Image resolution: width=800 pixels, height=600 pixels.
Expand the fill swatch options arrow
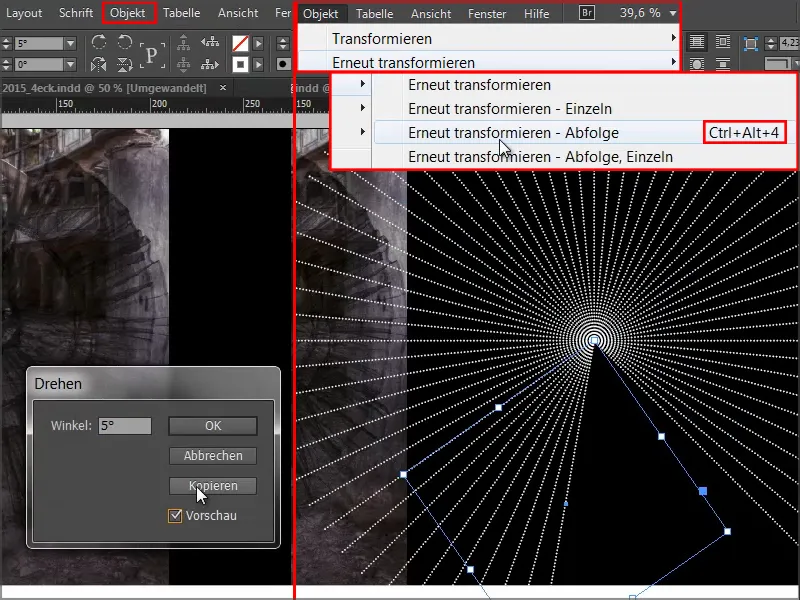point(258,43)
